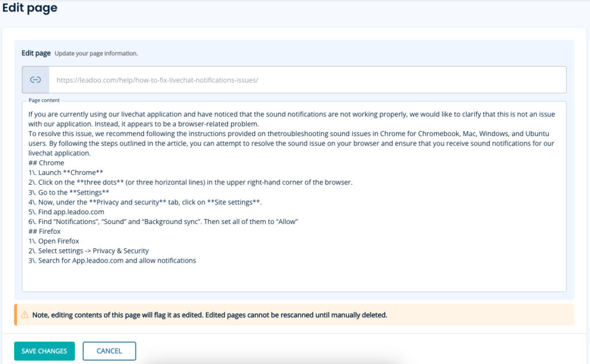This screenshot has height=364, width=590.
Task: Click the line mentioning Site settings
Action: [145, 202]
